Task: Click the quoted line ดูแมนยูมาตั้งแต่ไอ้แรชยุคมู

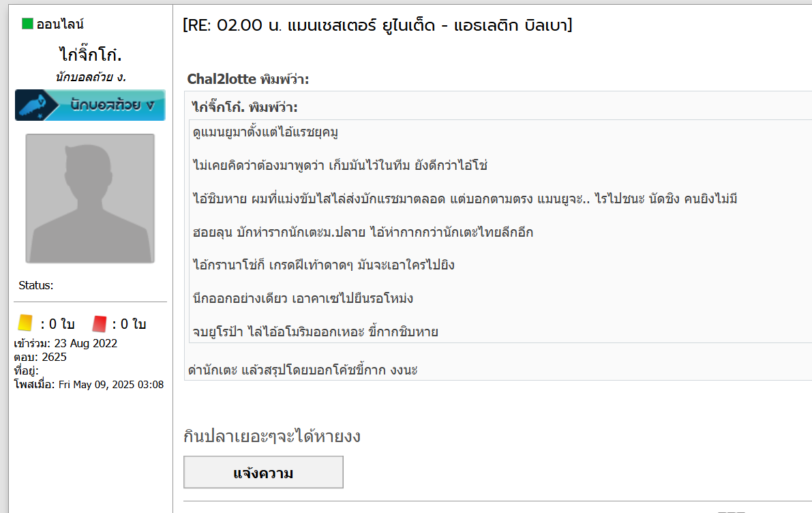Action: (265, 132)
